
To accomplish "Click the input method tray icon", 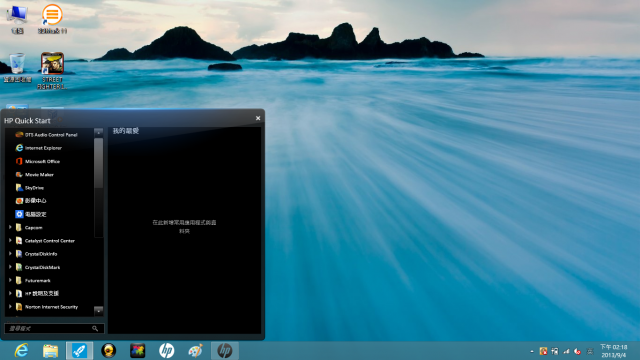I will (590, 351).
